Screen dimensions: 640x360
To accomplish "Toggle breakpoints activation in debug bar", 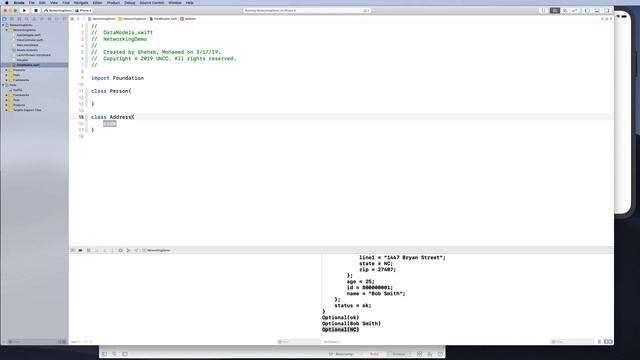I will [80, 250].
